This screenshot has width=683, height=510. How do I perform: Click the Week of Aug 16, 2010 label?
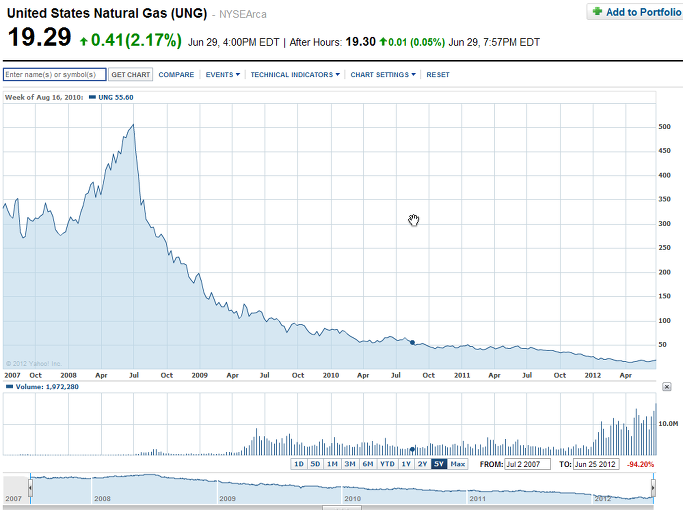(44, 98)
